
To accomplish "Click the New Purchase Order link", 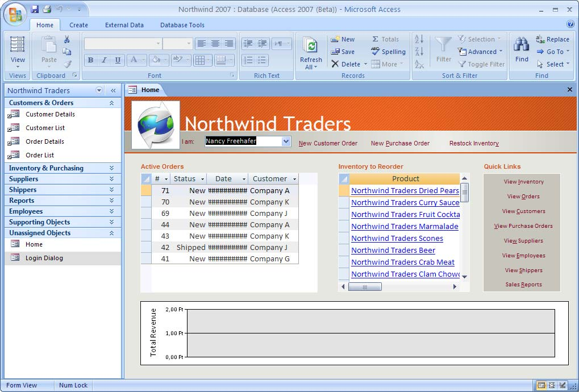I will pos(400,143).
